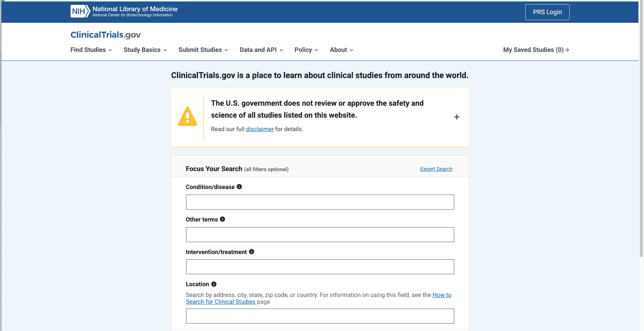This screenshot has width=644, height=331.
Task: Open the Submit Studies dropdown
Action: pyautogui.click(x=203, y=50)
